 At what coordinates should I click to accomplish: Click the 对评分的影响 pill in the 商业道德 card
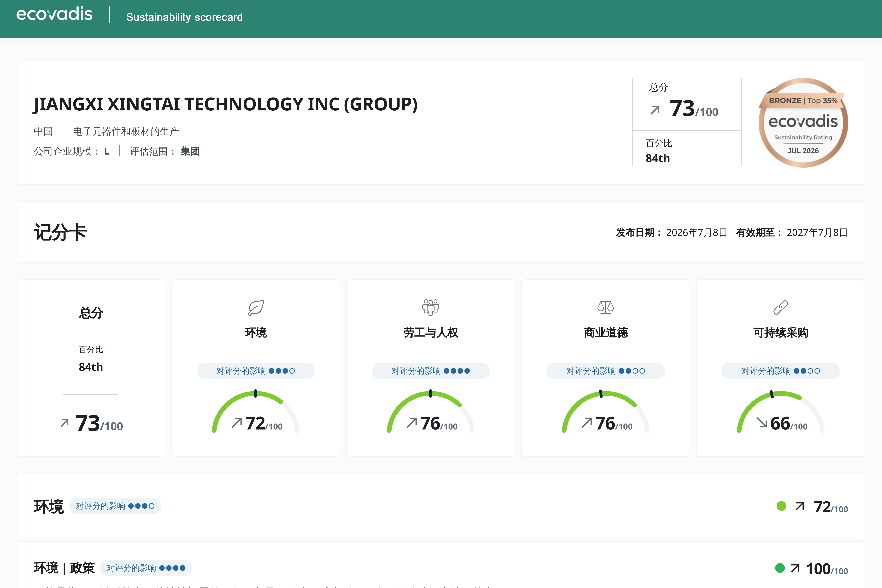[x=606, y=371]
